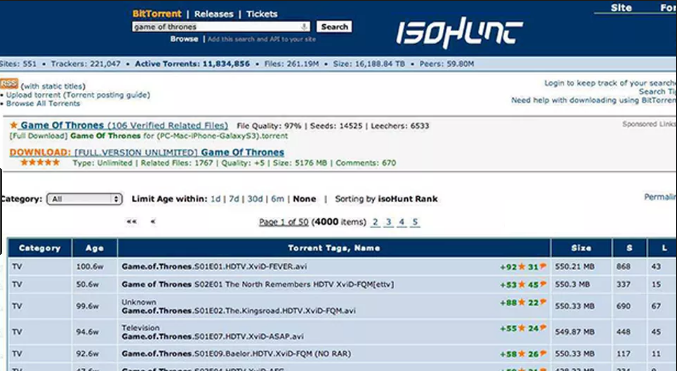This screenshot has height=371, width=677.
Task: Click the microphone icon in search box
Action: (x=304, y=27)
